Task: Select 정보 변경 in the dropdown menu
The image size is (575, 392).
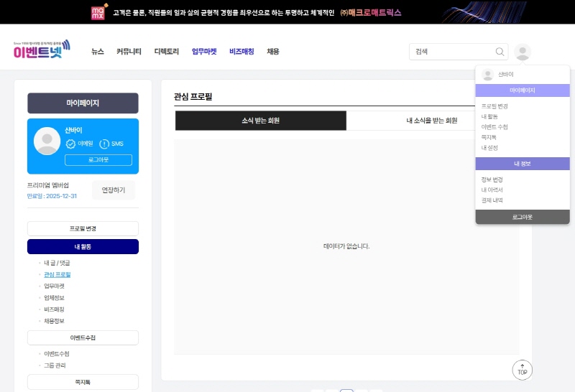Action: [492, 179]
